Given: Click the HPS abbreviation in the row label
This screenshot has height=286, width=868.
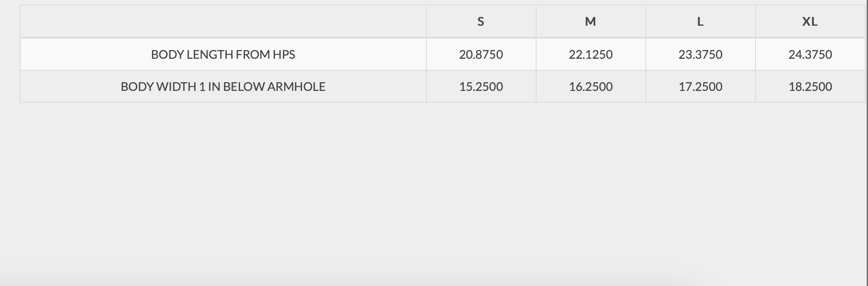Looking at the screenshot, I should click(284, 55).
